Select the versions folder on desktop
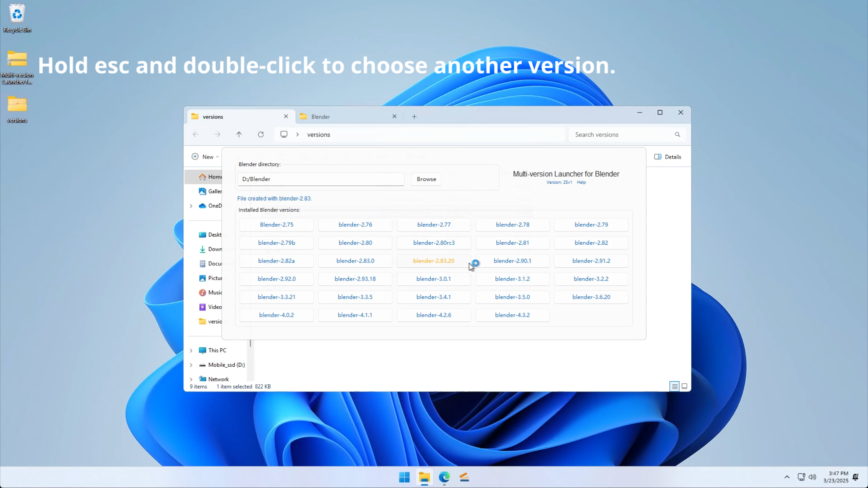Image resolution: width=868 pixels, height=488 pixels. click(x=17, y=109)
